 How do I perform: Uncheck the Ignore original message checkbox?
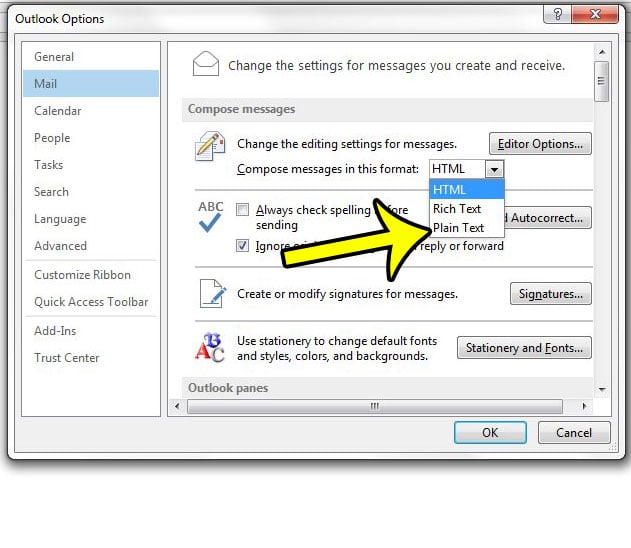242,245
